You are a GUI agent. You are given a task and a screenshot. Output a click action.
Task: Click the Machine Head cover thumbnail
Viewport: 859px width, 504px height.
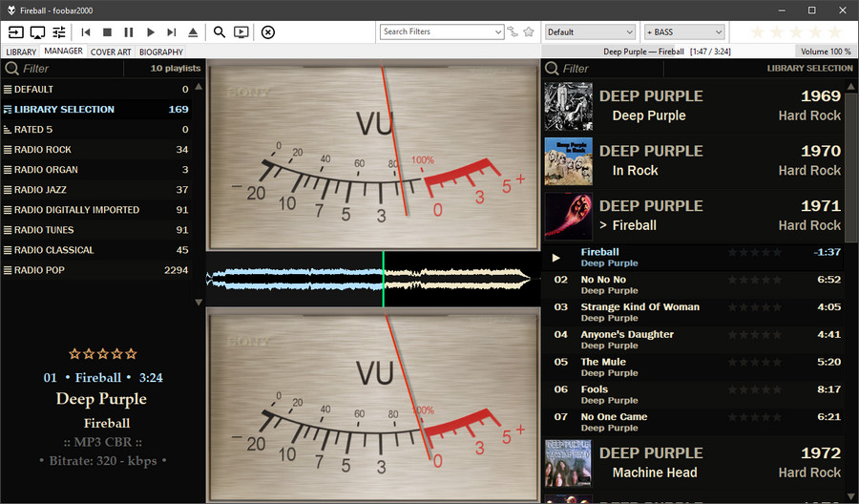click(x=569, y=464)
